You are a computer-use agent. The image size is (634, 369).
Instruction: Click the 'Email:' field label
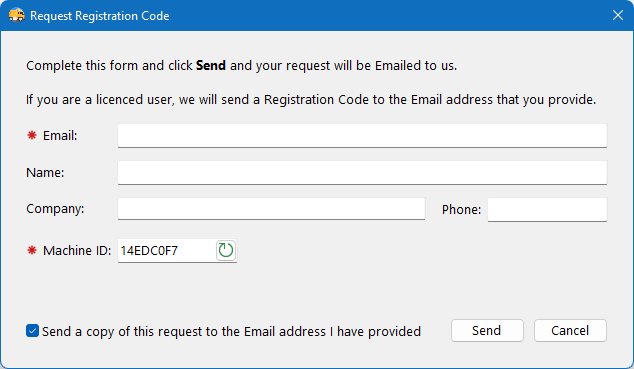(60, 135)
